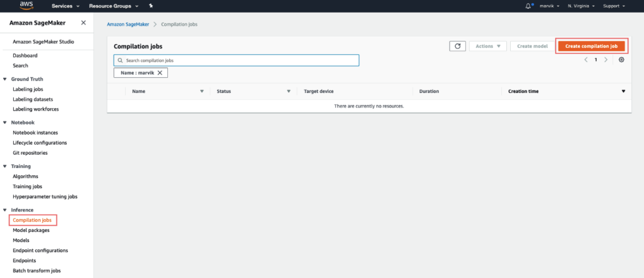Collapse the Training section

5,166
